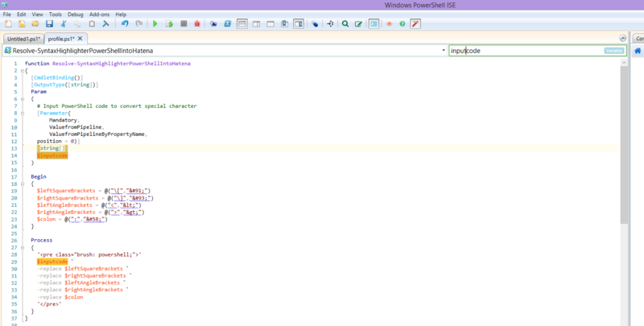Cut the selection with the scissors icon

[x=64, y=24]
